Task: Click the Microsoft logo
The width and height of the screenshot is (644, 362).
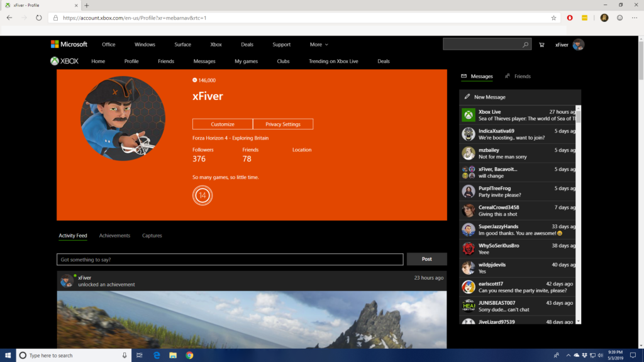Action: click(x=69, y=45)
